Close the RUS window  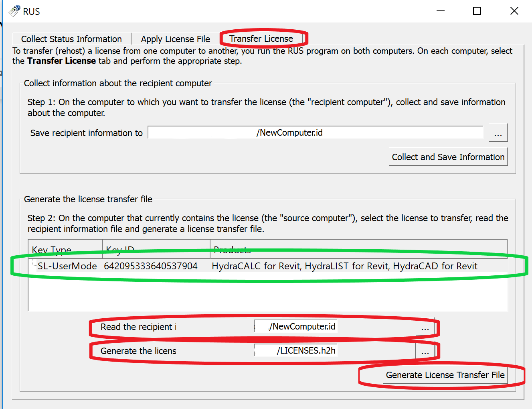(x=514, y=11)
